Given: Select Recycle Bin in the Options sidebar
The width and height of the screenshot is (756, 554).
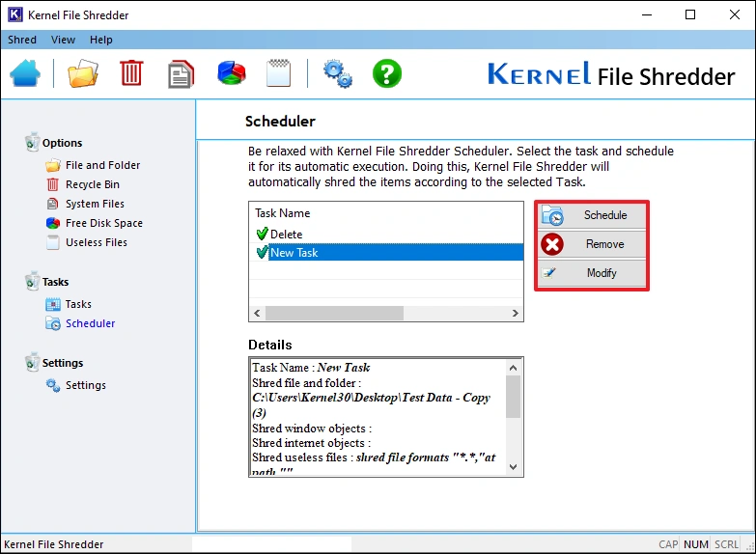Looking at the screenshot, I should (x=92, y=184).
